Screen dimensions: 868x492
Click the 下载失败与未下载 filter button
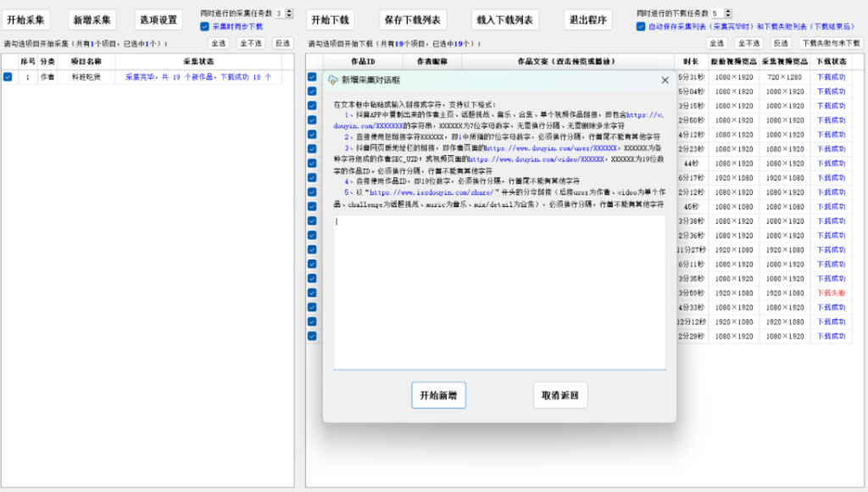pos(831,42)
